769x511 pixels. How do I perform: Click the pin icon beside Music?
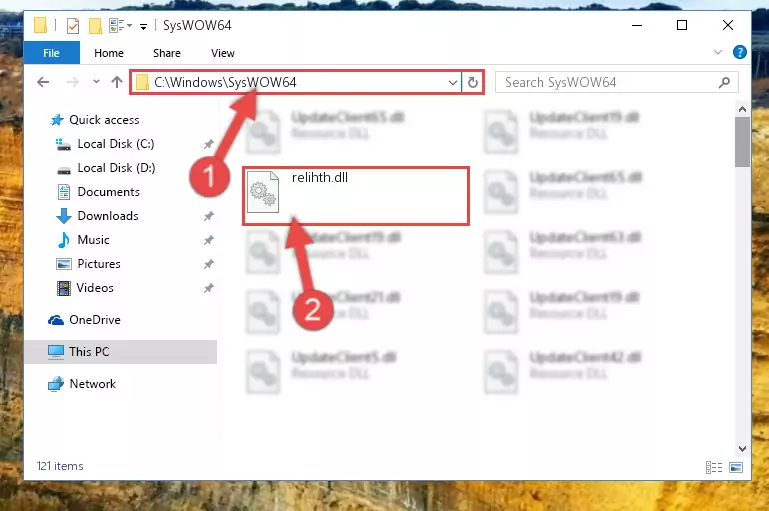click(x=208, y=240)
